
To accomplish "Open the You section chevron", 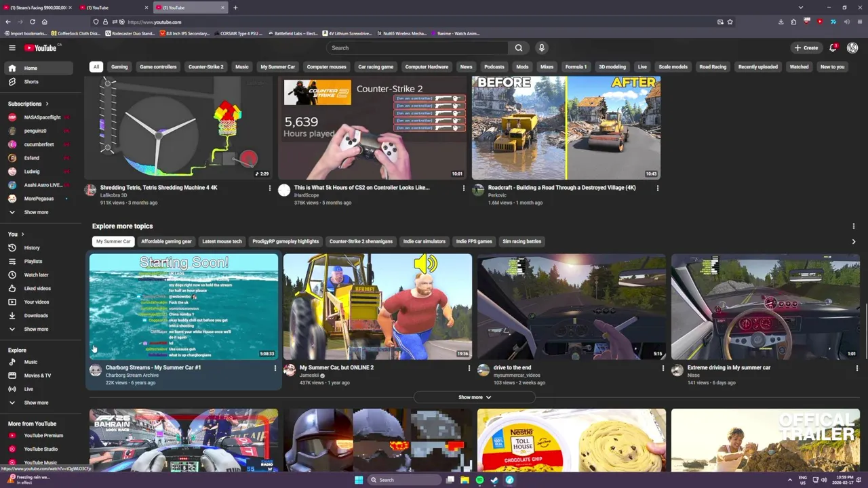I will click(x=22, y=234).
